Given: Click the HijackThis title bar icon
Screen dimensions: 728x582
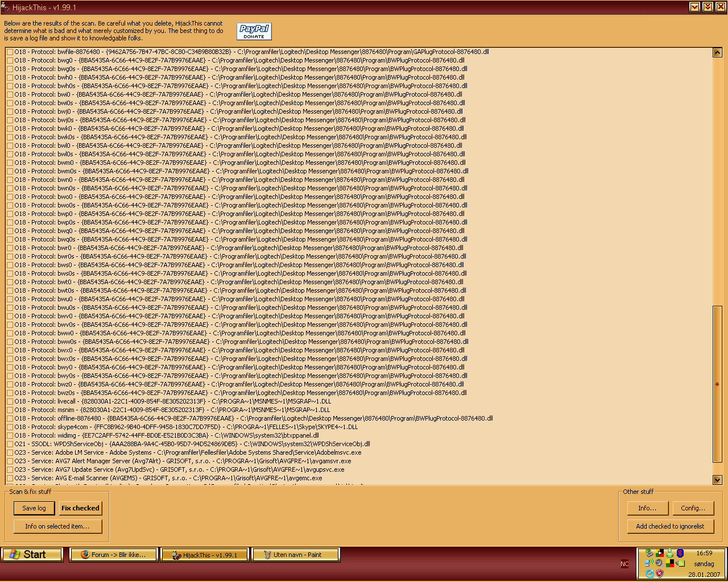Looking at the screenshot, I should click(x=6, y=7).
